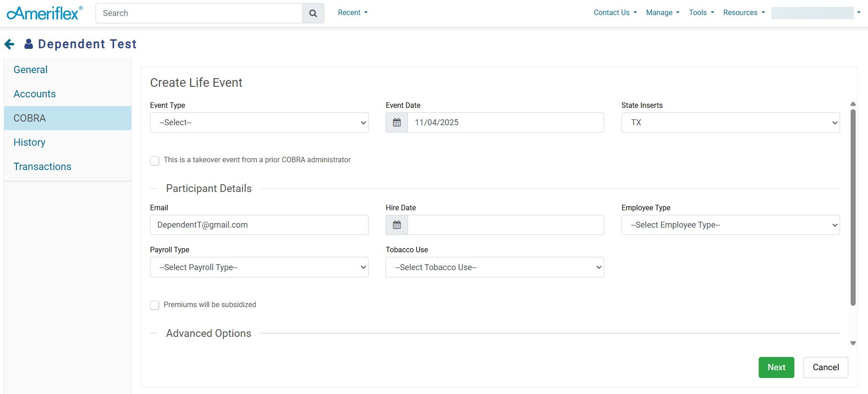868x394 pixels.
Task: Open the Hire Date calendar icon
Action: (x=396, y=225)
